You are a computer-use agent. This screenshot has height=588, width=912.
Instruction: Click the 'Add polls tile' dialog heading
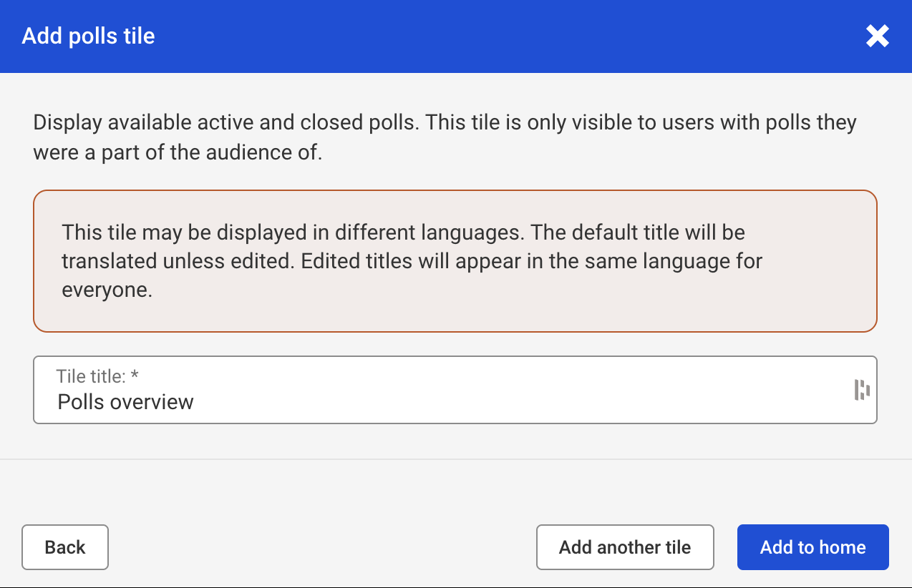88,36
